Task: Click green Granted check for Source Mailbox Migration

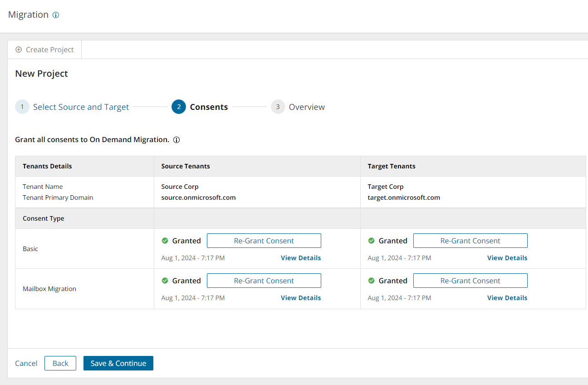Action: [165, 281]
